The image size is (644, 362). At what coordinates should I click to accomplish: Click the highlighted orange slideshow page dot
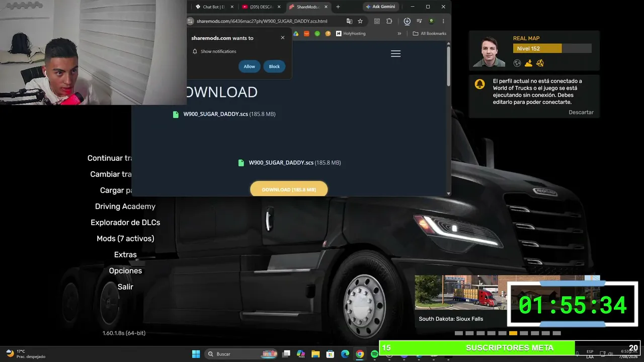click(513, 333)
